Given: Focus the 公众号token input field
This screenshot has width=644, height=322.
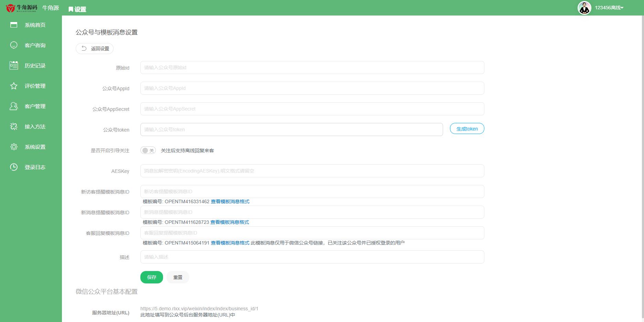Looking at the screenshot, I should coord(291,129).
